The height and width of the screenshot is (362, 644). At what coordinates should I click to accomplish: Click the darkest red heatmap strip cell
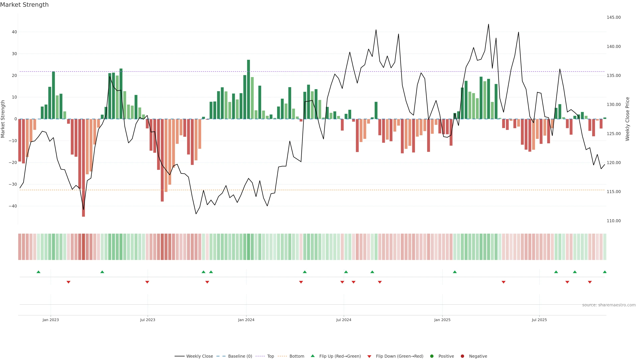click(x=84, y=247)
